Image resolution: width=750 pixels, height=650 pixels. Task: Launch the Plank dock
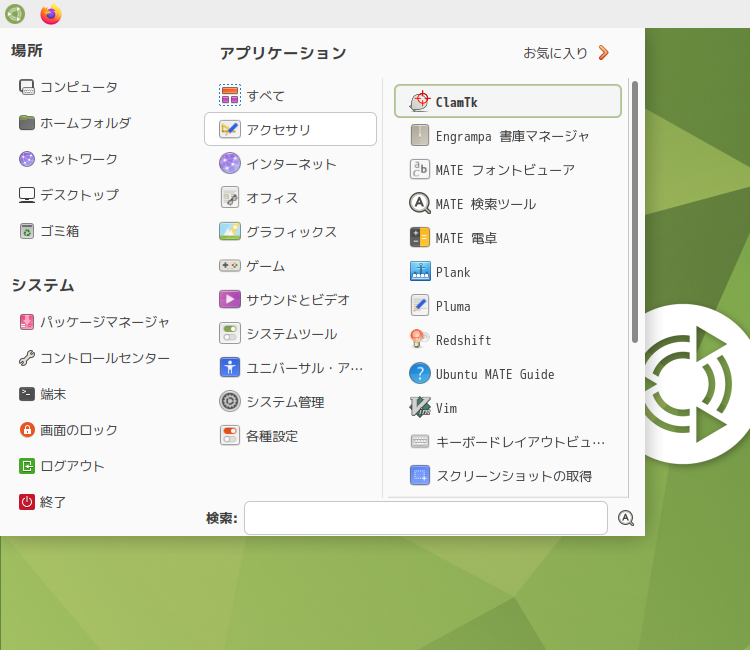click(x=508, y=272)
